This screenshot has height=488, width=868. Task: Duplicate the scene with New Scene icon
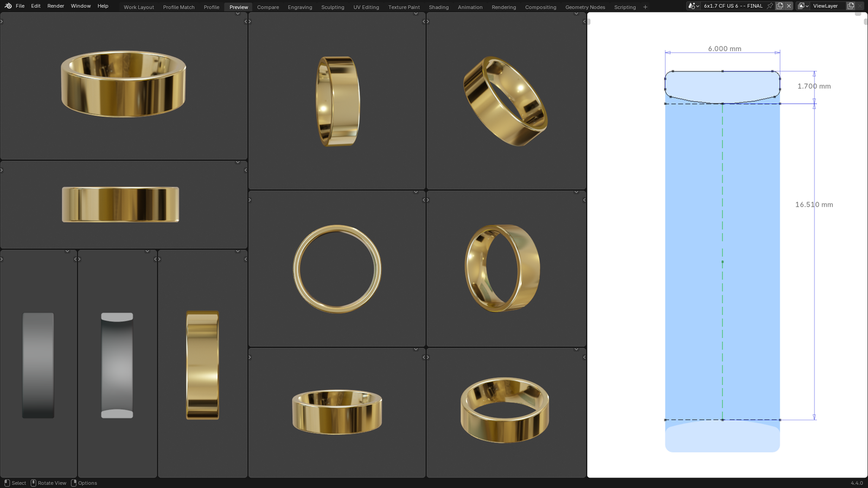pyautogui.click(x=780, y=6)
